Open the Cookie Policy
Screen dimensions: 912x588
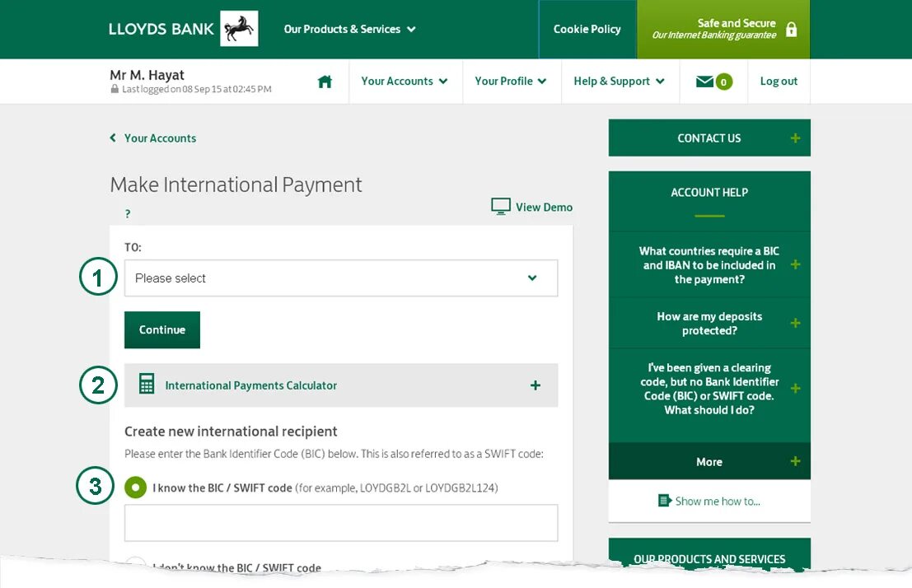[587, 29]
